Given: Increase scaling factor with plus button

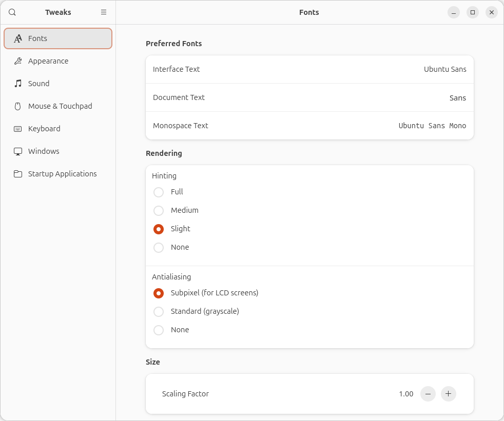Looking at the screenshot, I should (448, 394).
